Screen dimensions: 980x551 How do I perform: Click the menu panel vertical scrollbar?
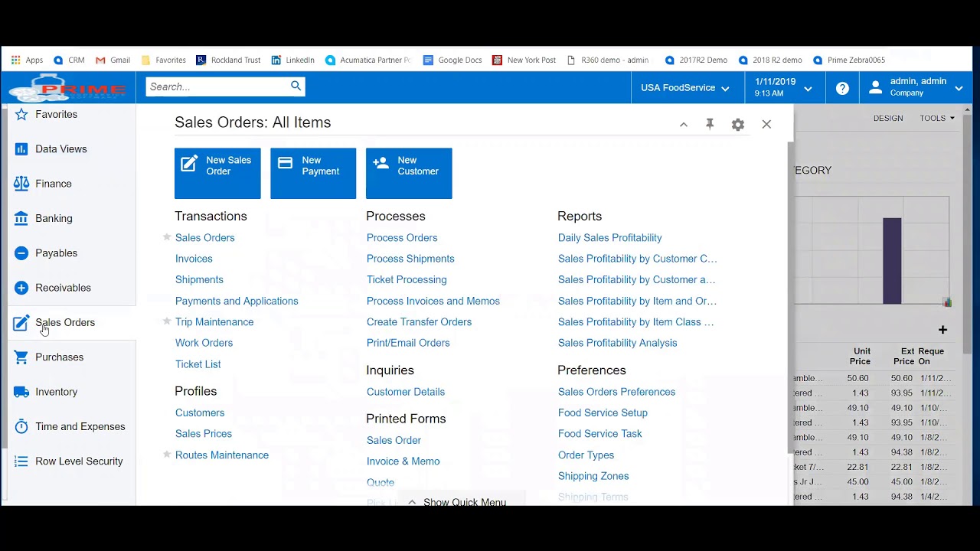point(790,298)
